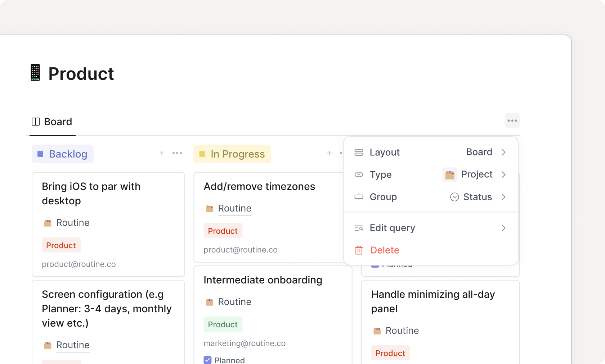The image size is (605, 364).
Task: Click the Edit query search icon
Action: (x=359, y=228)
